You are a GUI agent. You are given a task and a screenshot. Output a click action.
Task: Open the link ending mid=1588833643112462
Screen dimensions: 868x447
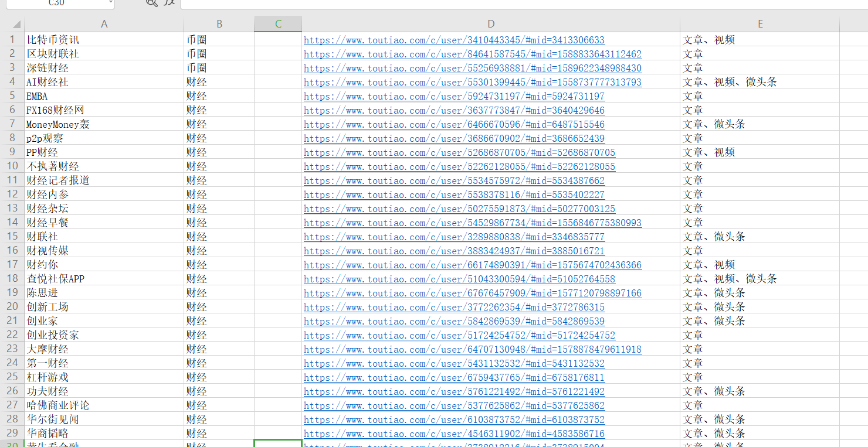[473, 54]
